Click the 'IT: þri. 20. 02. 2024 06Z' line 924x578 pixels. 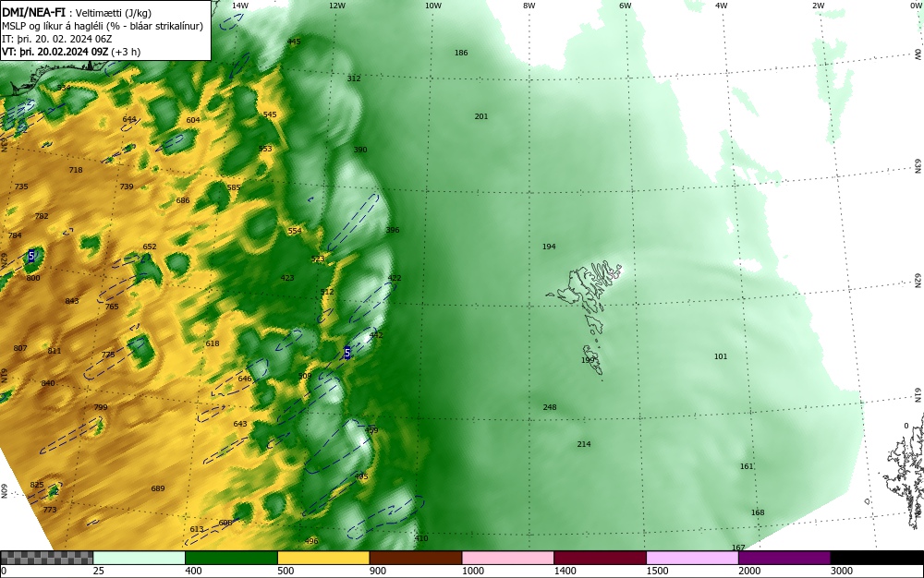pyautogui.click(x=56, y=39)
